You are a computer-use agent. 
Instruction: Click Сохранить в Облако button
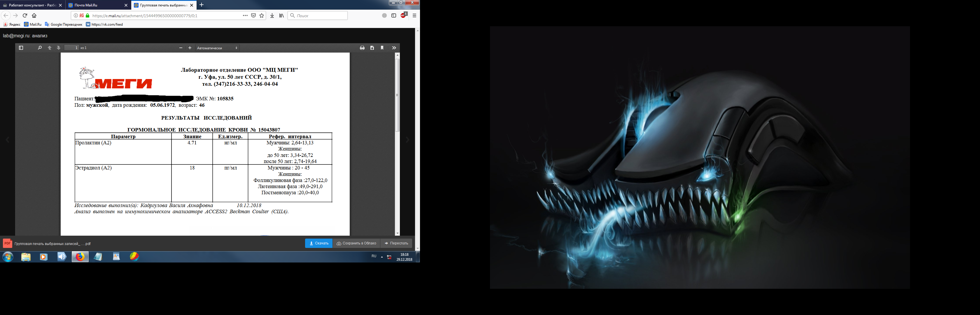(356, 243)
